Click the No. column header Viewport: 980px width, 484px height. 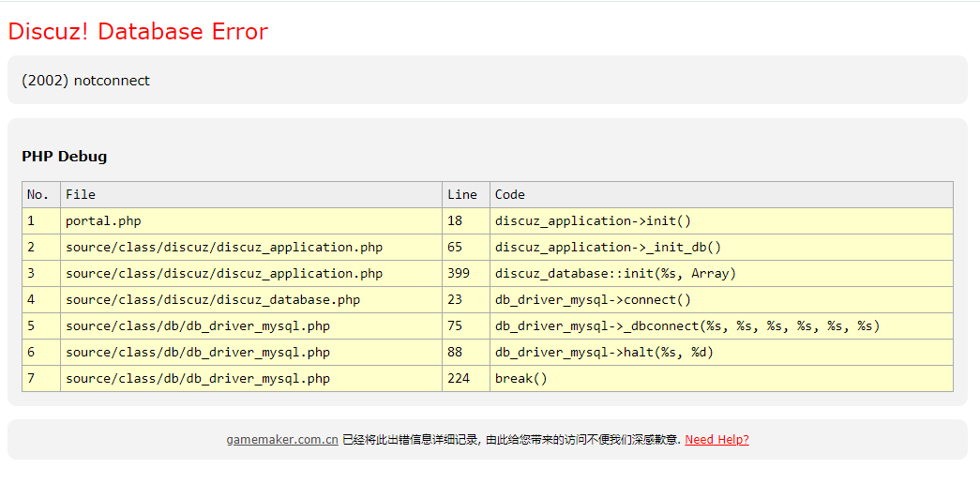pos(38,195)
